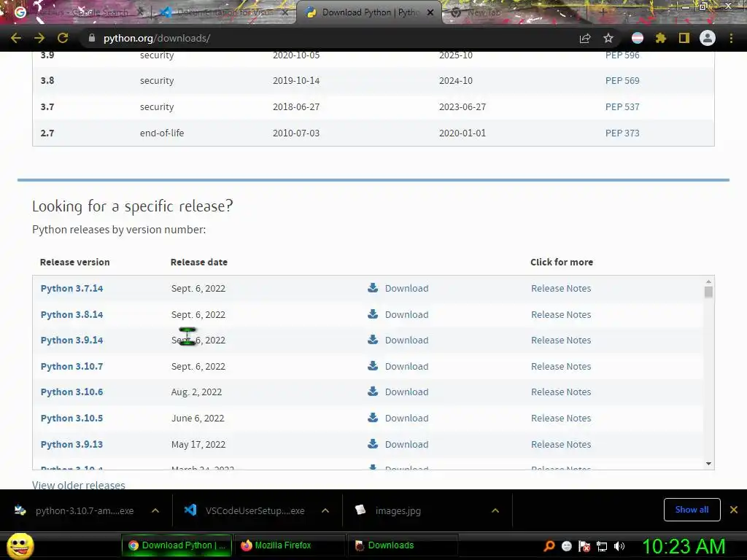Click Download text for Python 3.10.5

406,418
